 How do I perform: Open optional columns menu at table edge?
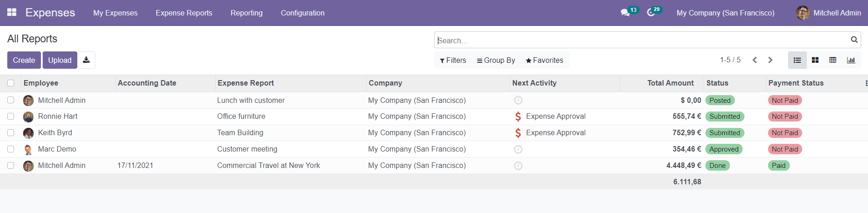866,83
